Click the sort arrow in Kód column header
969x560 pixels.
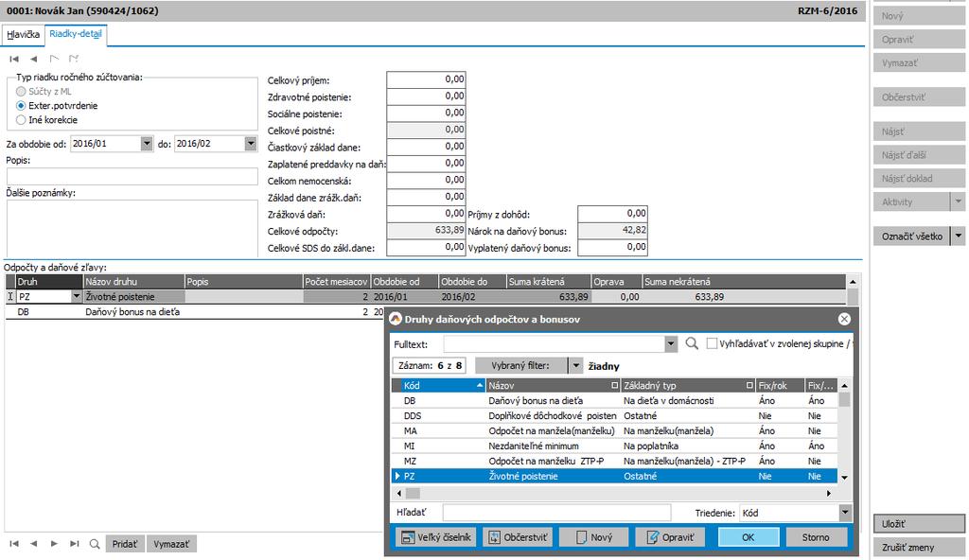[480, 386]
